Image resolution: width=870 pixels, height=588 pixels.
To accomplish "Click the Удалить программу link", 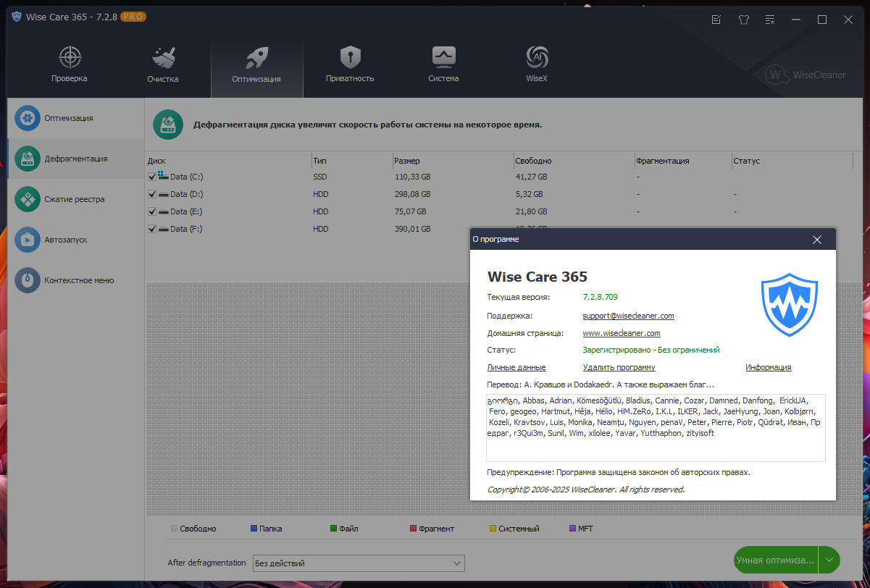I will 619,368.
